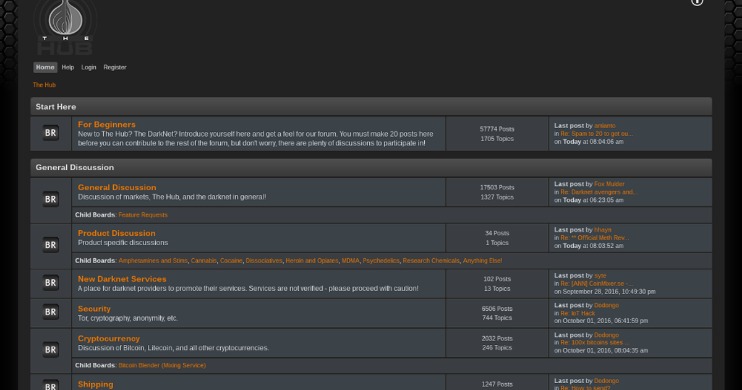Image resolution: width=742 pixels, height=390 pixels.
Task: Open the General Discussion board title link
Action: click(117, 187)
